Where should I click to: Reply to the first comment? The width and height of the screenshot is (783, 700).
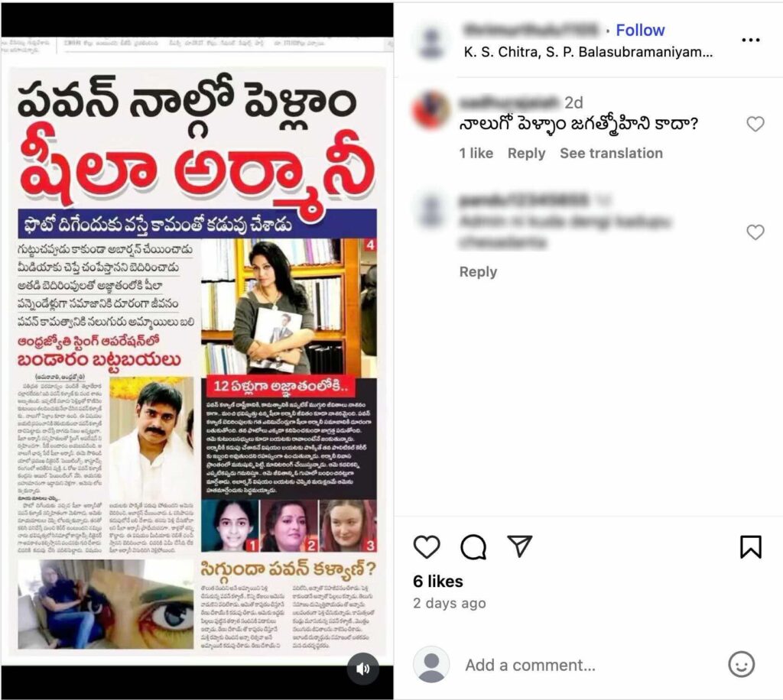coord(526,153)
